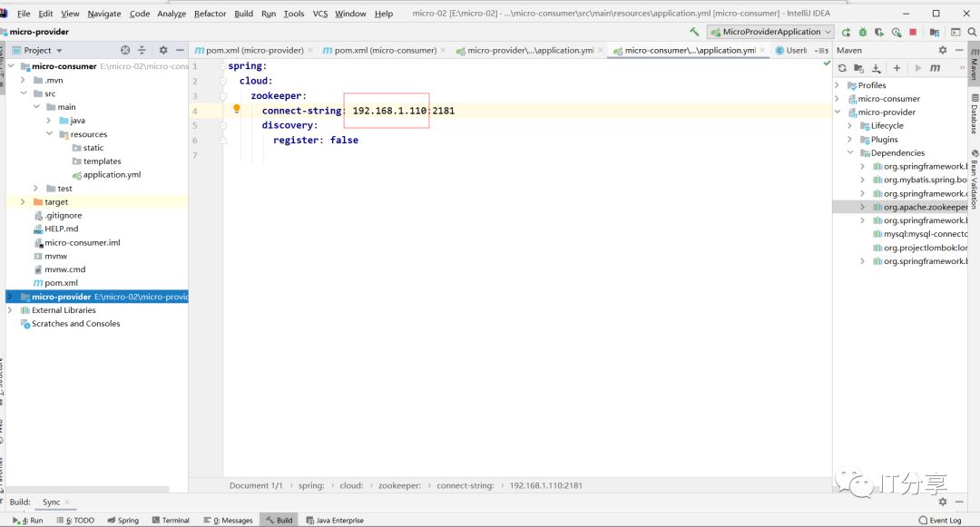Image resolution: width=980 pixels, height=527 pixels.
Task: Expand the java folder node
Action: (49, 121)
